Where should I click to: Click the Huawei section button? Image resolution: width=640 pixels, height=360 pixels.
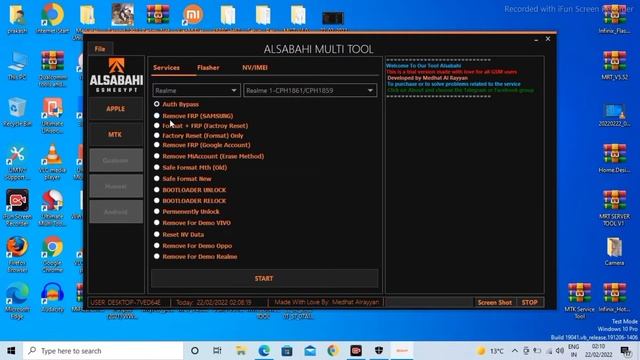click(116, 186)
